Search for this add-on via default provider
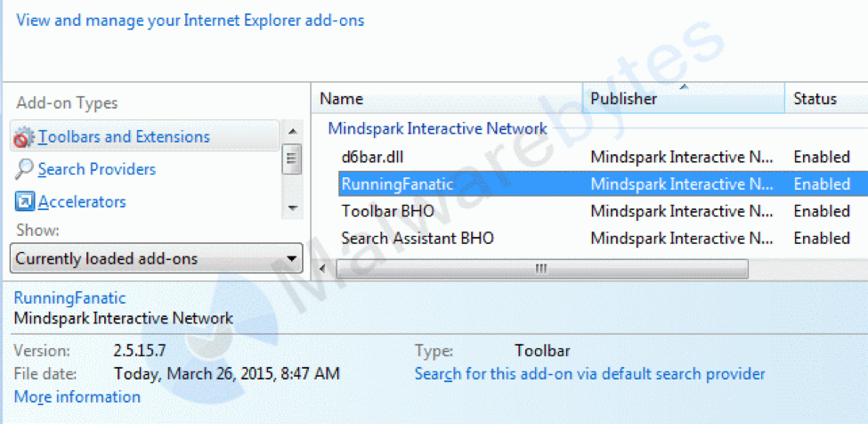 tap(589, 374)
